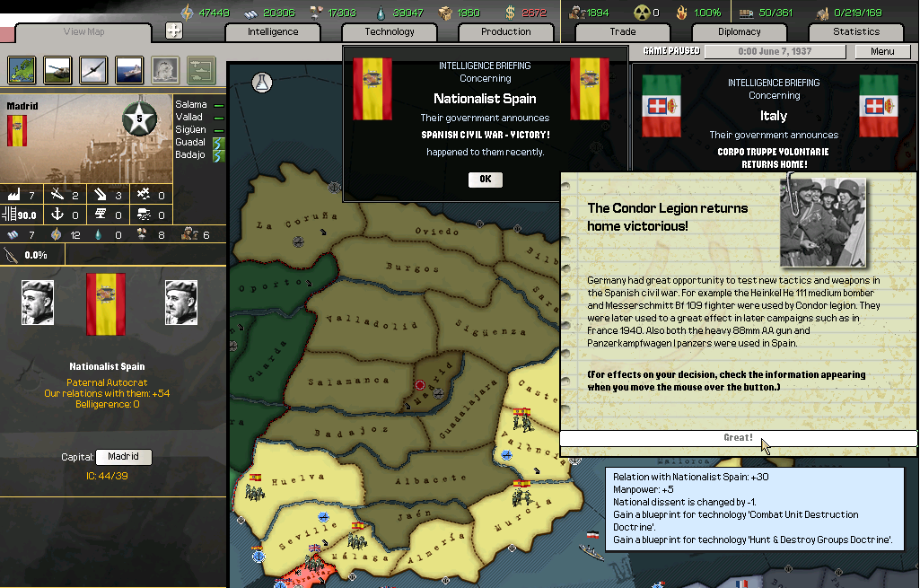Click the Madrid capital button
This screenshot has height=588, width=920.
[x=123, y=457]
